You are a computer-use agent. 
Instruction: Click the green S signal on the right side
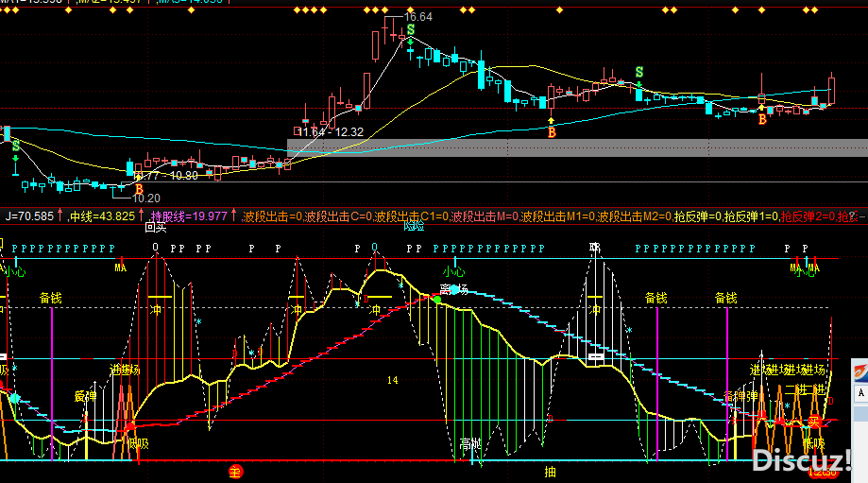click(x=639, y=72)
